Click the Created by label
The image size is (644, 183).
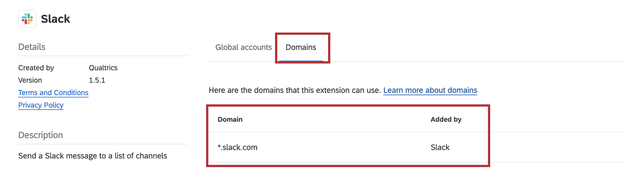tap(36, 68)
